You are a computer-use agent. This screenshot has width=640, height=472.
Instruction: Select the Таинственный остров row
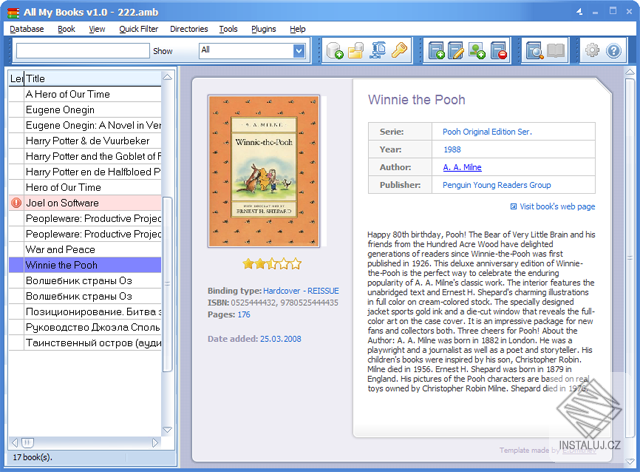click(85, 343)
